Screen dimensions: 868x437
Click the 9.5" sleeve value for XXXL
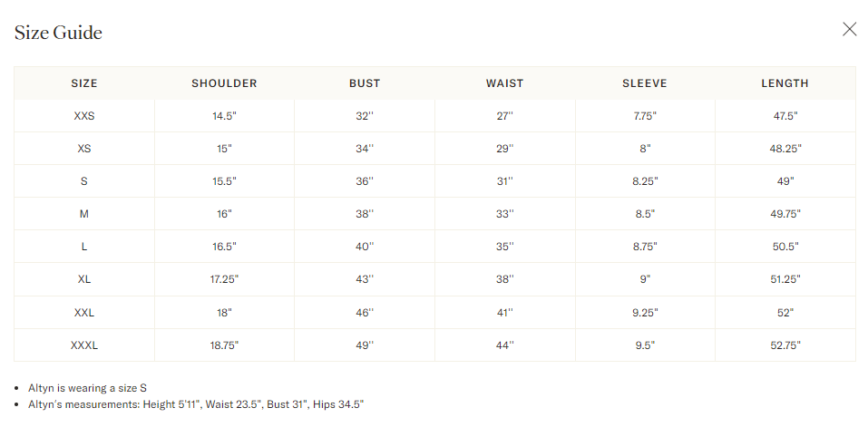(x=645, y=345)
